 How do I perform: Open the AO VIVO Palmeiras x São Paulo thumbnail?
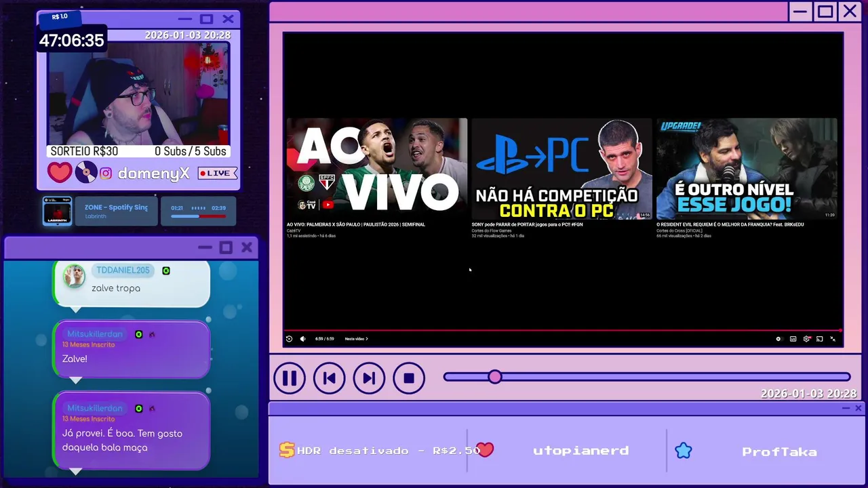pyautogui.click(x=376, y=169)
